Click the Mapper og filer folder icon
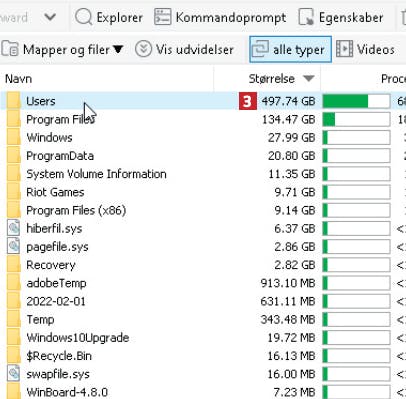This screenshot has height=399, width=406. coord(10,49)
